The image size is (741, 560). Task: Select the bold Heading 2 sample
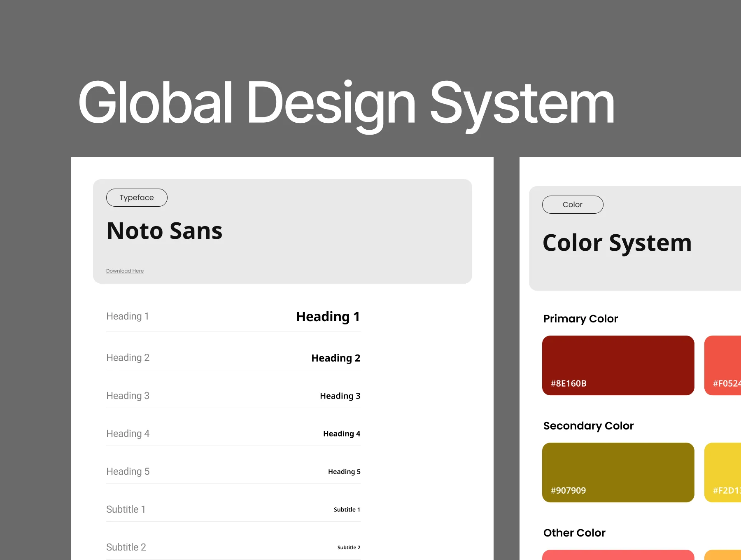point(336,358)
